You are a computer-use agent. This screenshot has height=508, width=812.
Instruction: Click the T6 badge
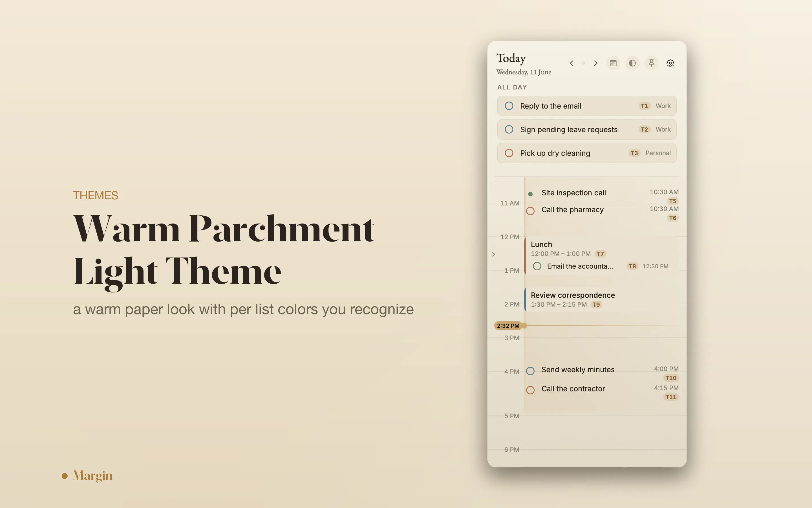[673, 218]
